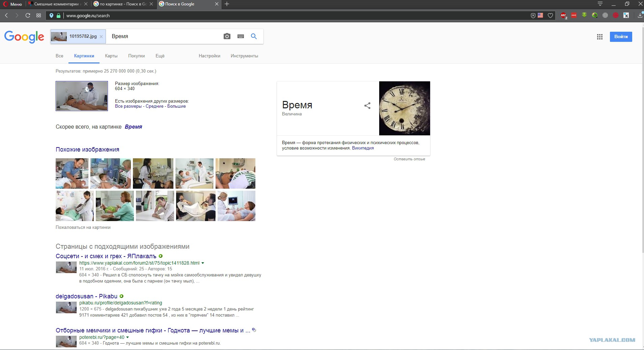This screenshot has height=350, width=644.
Task: Expand the Ещё menu
Action: tap(160, 56)
